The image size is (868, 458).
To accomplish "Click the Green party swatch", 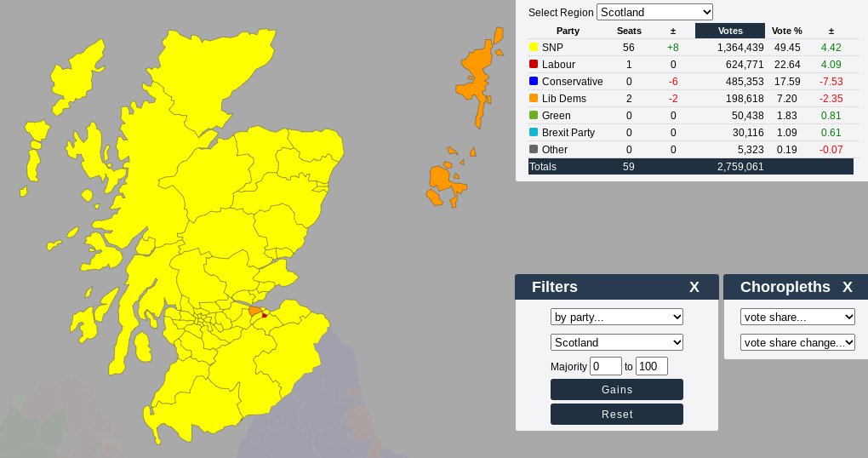I will coord(534,116).
